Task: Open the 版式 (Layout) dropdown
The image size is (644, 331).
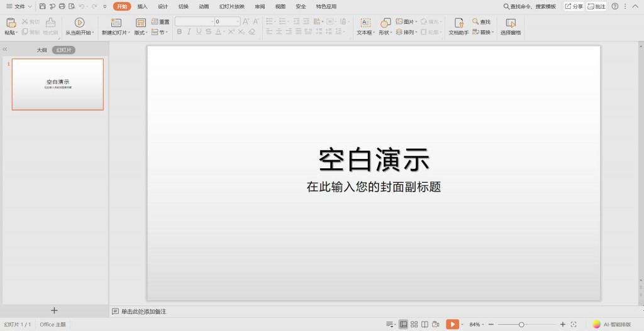Action: [x=141, y=33]
